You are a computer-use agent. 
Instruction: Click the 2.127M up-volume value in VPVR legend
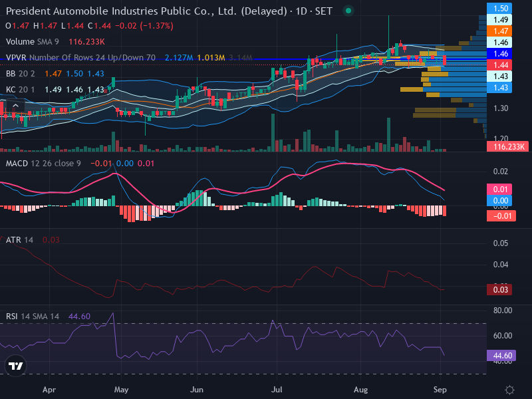coord(179,58)
